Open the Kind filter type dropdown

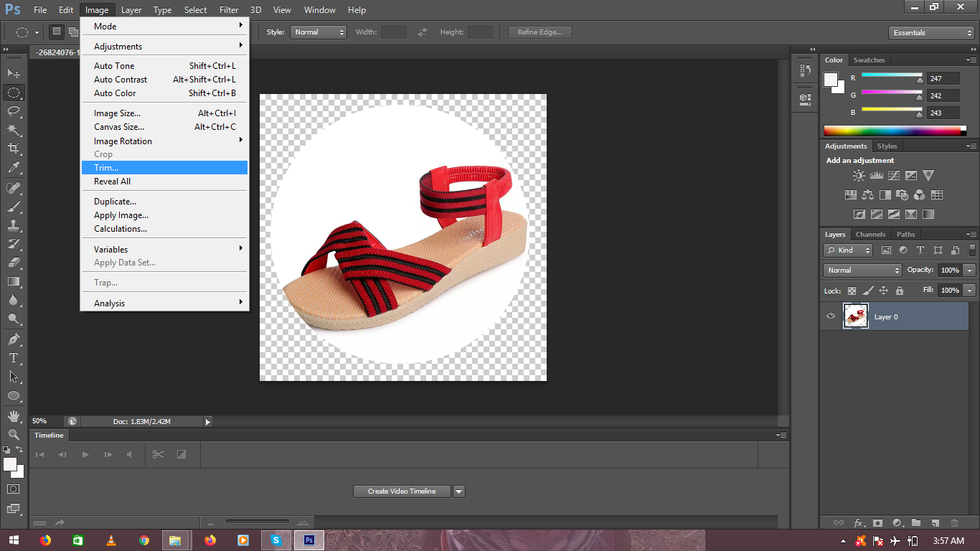coord(848,250)
